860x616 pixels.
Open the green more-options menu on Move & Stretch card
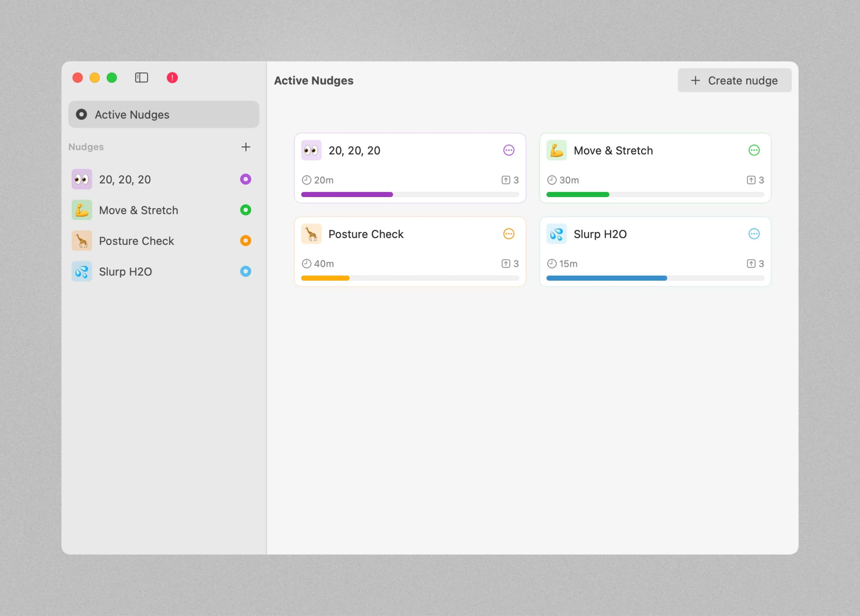click(754, 150)
